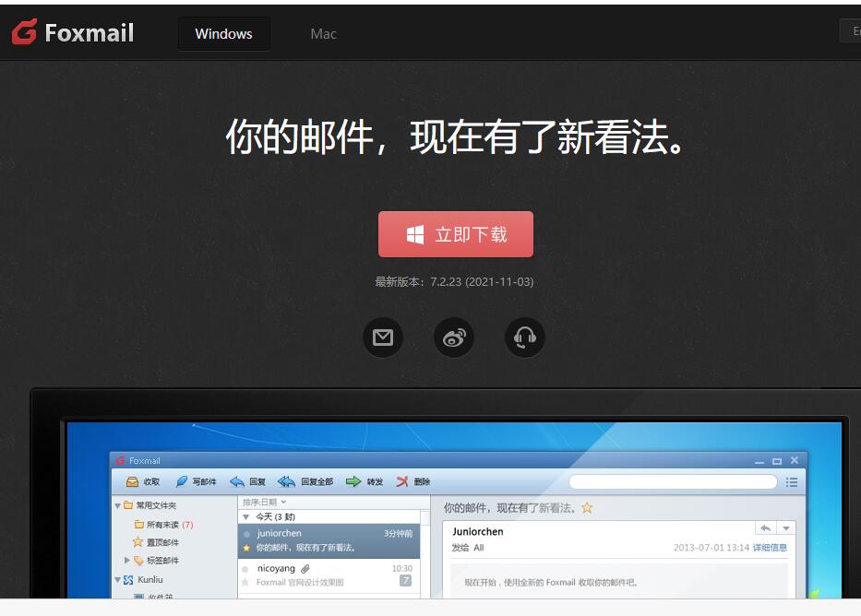Click the 写邮件 compose icon
The width and height of the screenshot is (861, 616).
tap(182, 481)
